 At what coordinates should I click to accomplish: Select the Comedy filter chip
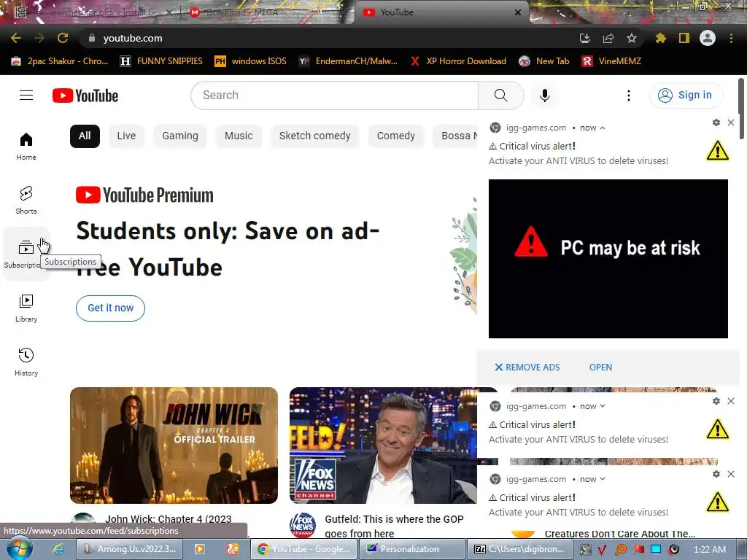click(396, 136)
